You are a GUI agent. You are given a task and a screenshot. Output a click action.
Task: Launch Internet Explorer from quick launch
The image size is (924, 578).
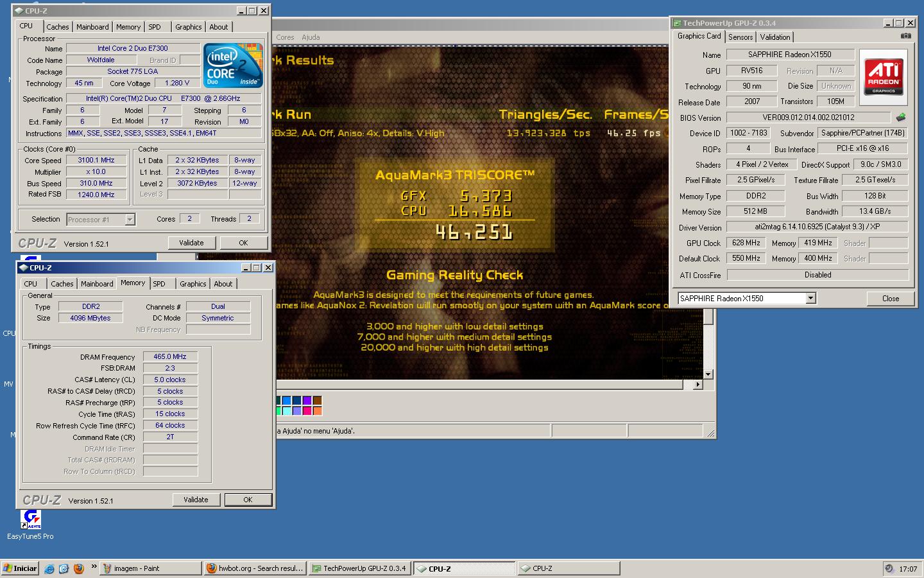click(49, 568)
